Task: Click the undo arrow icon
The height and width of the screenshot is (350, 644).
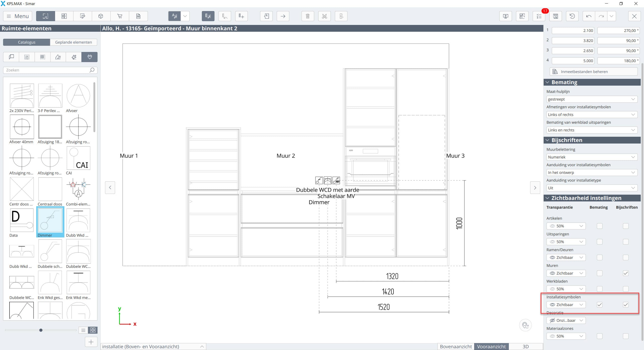Action: 589,16
